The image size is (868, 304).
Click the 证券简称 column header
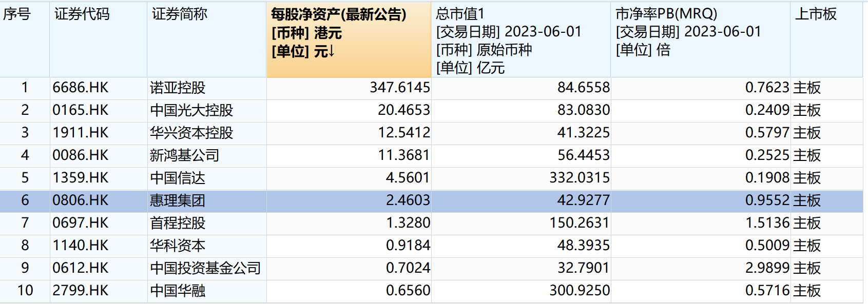coord(206,40)
